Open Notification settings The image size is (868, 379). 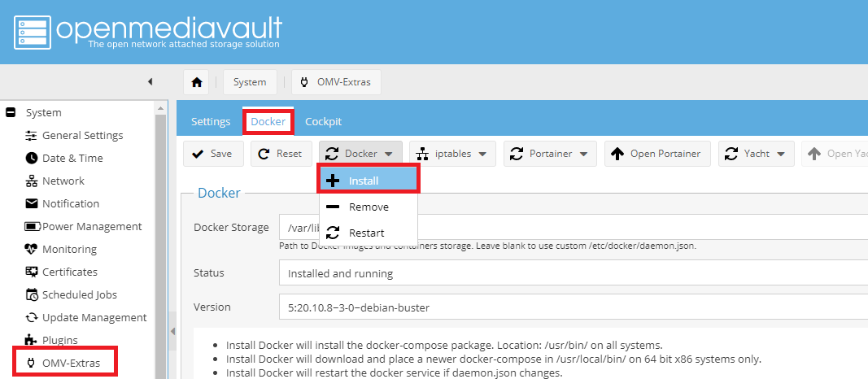tap(62, 203)
